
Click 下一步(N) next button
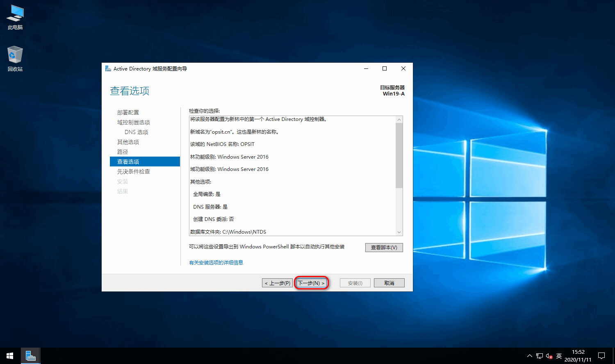[312, 283]
